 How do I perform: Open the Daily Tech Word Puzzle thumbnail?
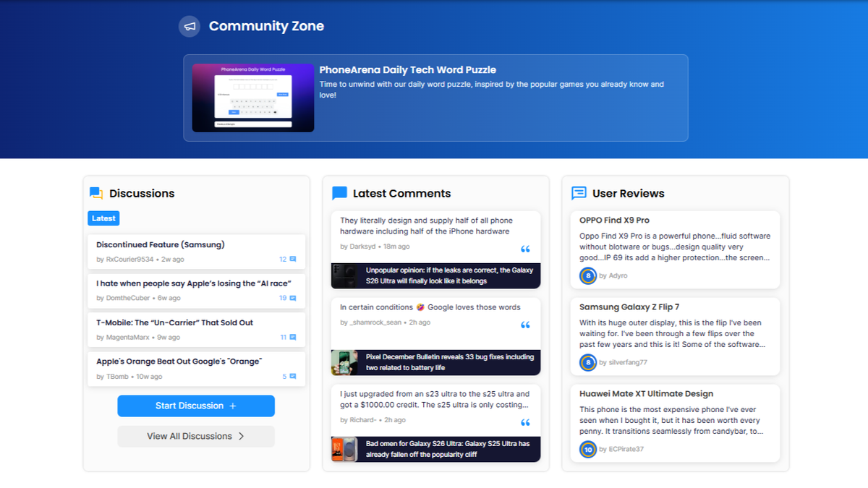pos(252,96)
